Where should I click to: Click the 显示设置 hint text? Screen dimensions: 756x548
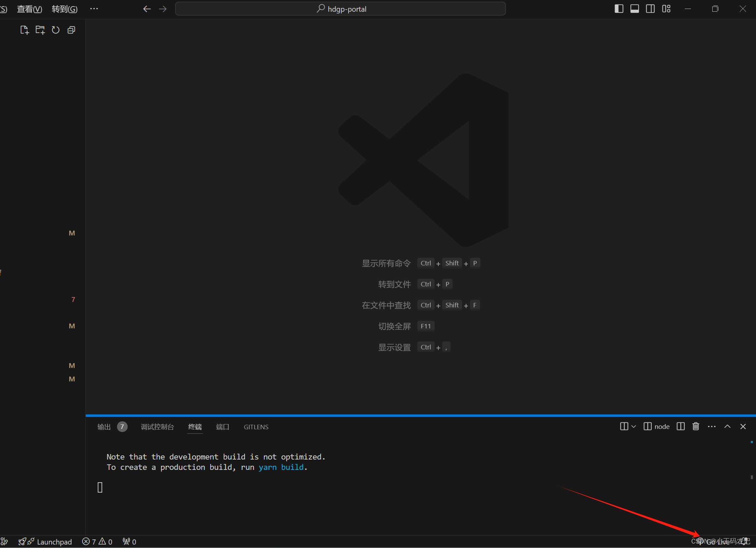tap(394, 347)
